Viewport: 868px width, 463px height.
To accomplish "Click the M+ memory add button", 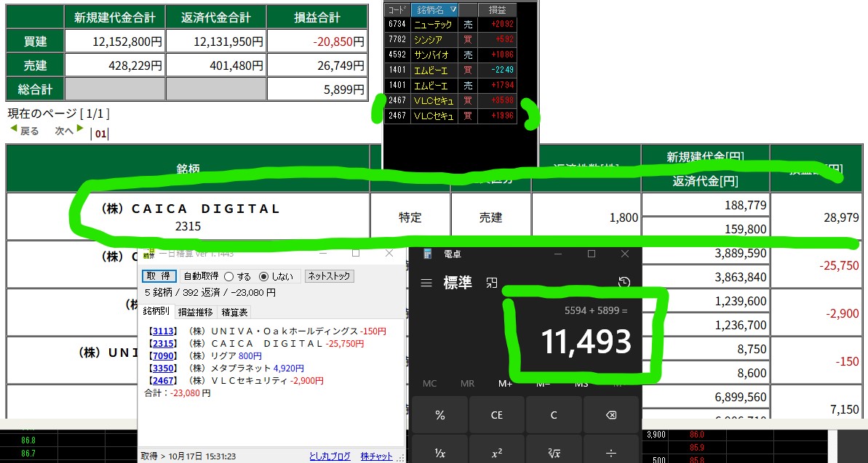I will [x=505, y=383].
